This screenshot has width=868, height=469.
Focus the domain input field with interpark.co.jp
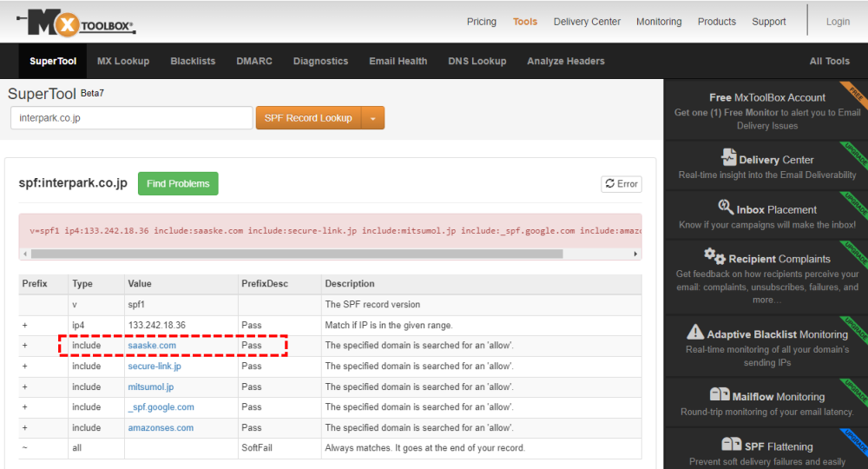pyautogui.click(x=131, y=118)
